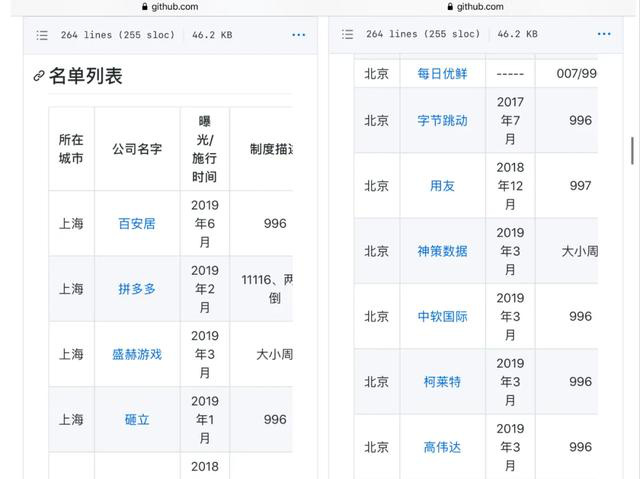640x479 pixels.
Task: Click the vertical scrollbar on the right edge
Action: click(632, 150)
